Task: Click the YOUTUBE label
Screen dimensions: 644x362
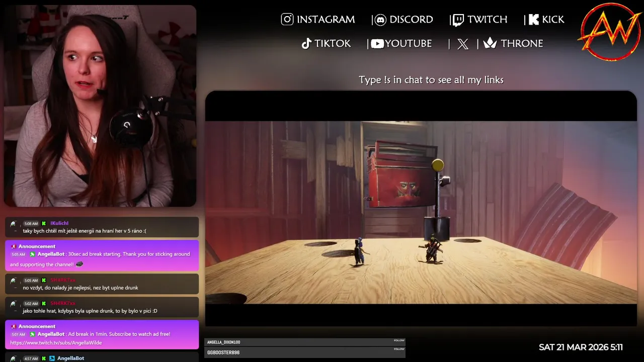Action: coord(409,44)
